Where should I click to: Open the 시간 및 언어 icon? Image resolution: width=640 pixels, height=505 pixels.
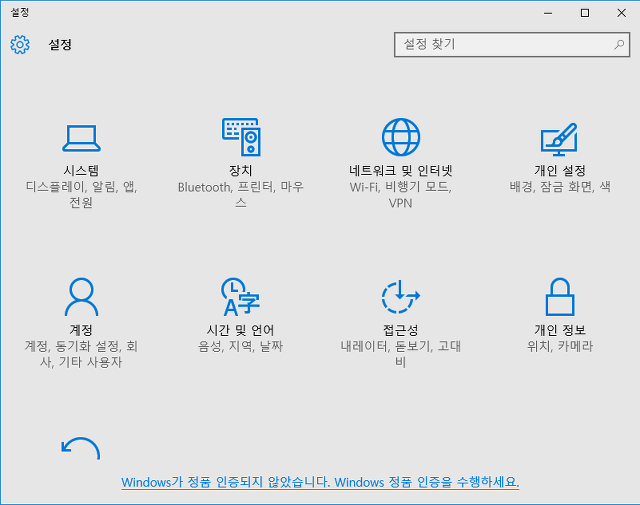point(240,297)
